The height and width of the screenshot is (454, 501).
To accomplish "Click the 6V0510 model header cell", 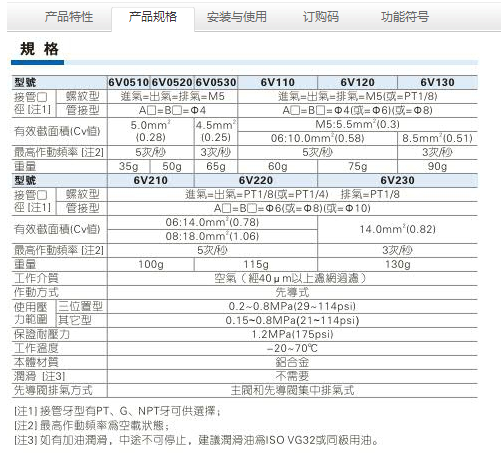I will tap(129, 82).
